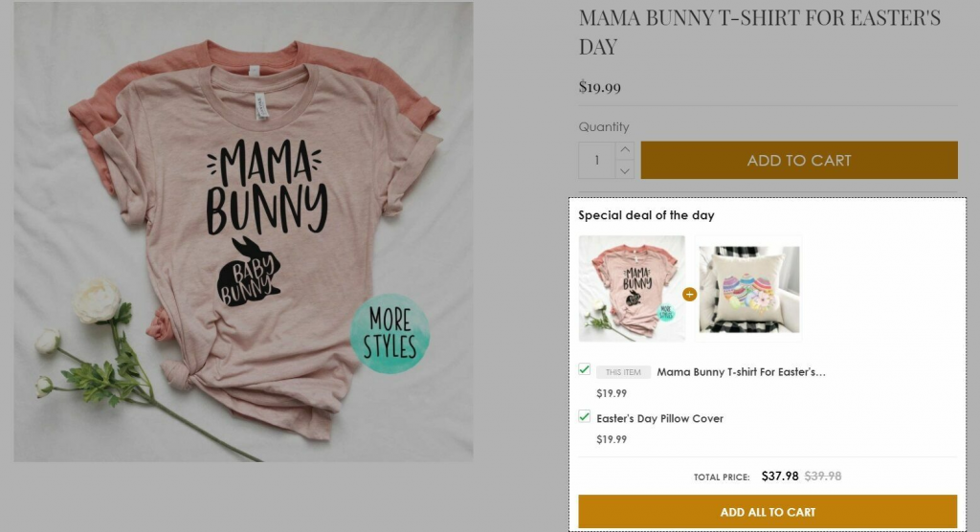This screenshot has height=532, width=980.
Task: Open the Mama Bunny shirt deal thumbnail
Action: [632, 288]
